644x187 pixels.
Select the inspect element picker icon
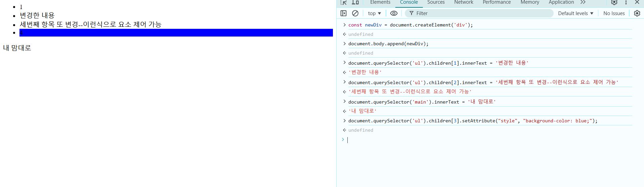click(x=343, y=2)
